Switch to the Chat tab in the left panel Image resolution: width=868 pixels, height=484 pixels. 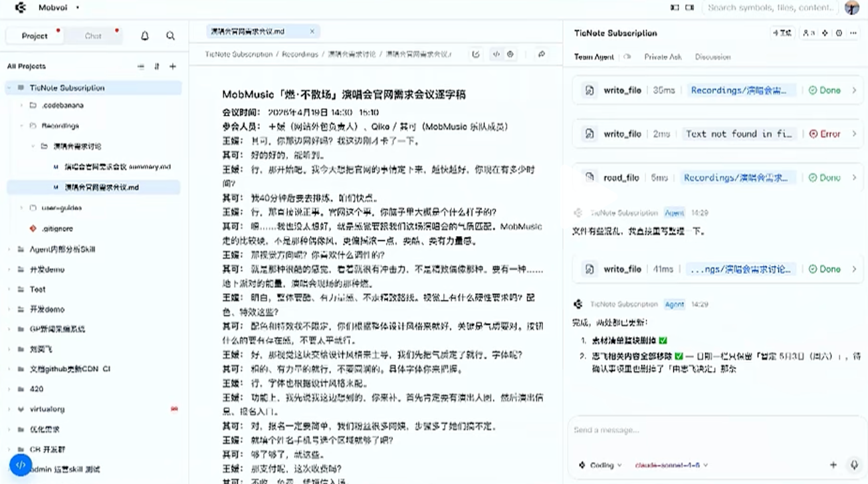pos(92,35)
